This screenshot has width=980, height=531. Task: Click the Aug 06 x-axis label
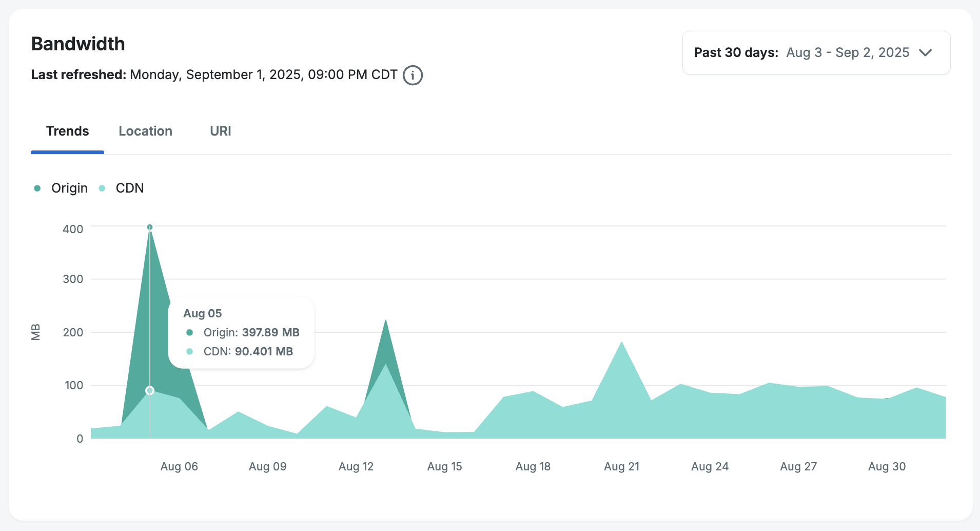pyautogui.click(x=179, y=467)
